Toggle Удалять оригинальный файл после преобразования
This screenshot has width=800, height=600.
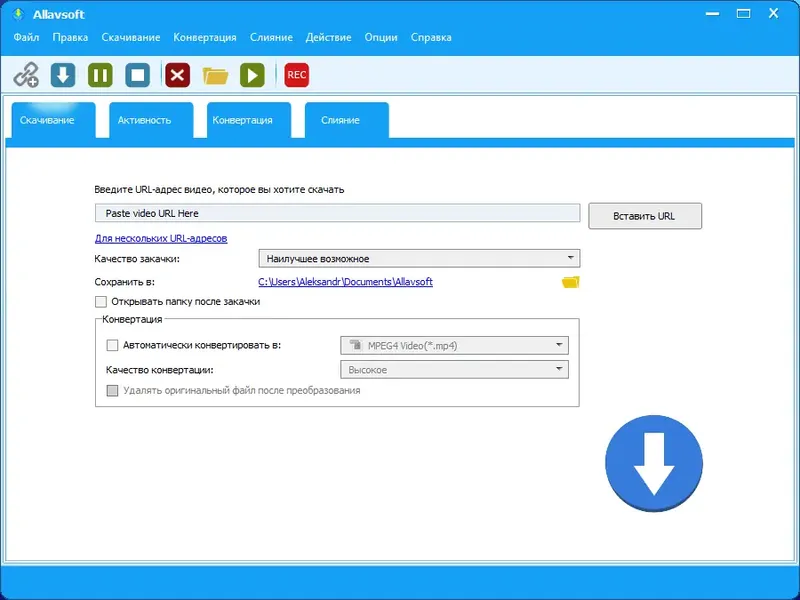[112, 390]
